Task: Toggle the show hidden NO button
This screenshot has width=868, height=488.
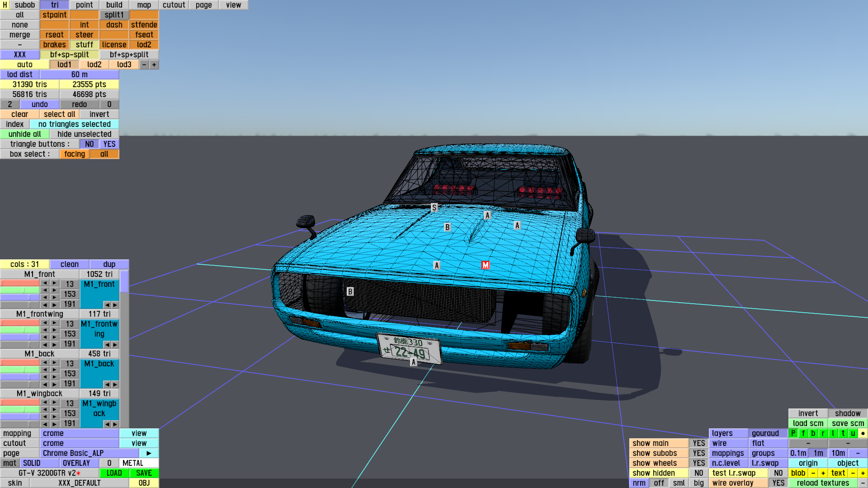Action: coord(698,473)
